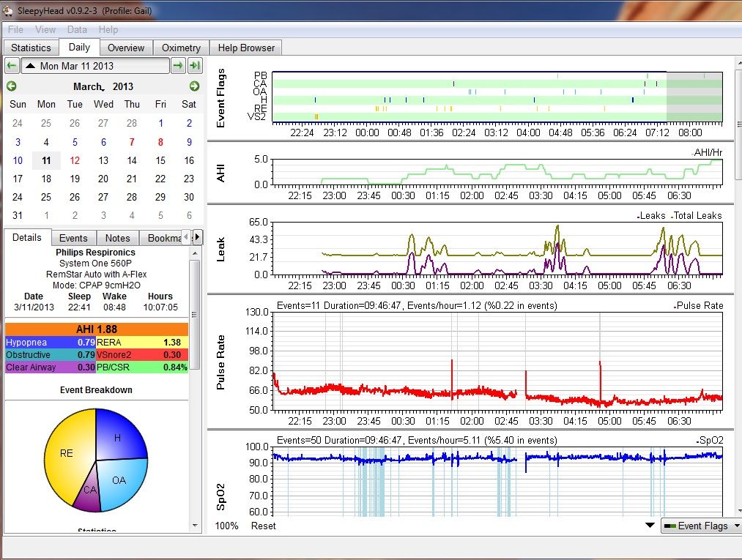Open the Events tab in the details panel
The width and height of the screenshot is (742, 560).
[73, 238]
